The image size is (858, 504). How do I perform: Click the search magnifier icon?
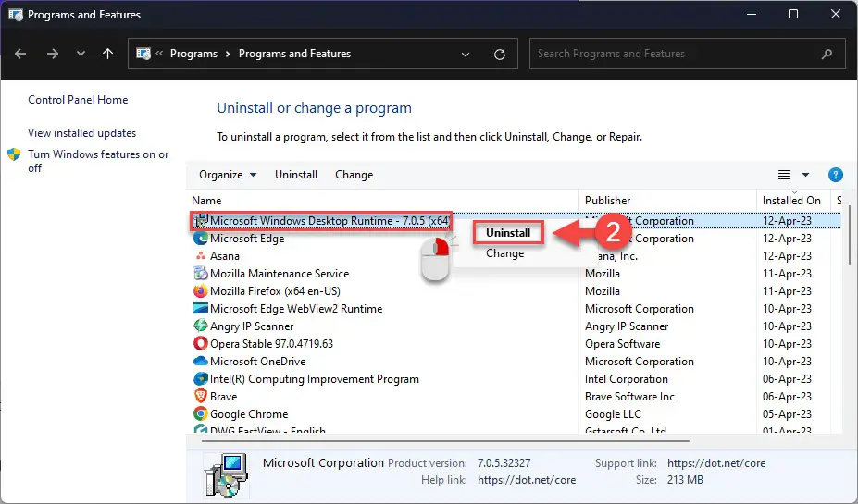pos(827,54)
